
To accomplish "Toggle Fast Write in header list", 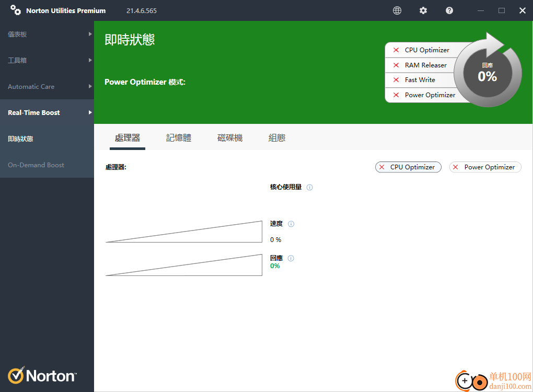I will click(420, 80).
